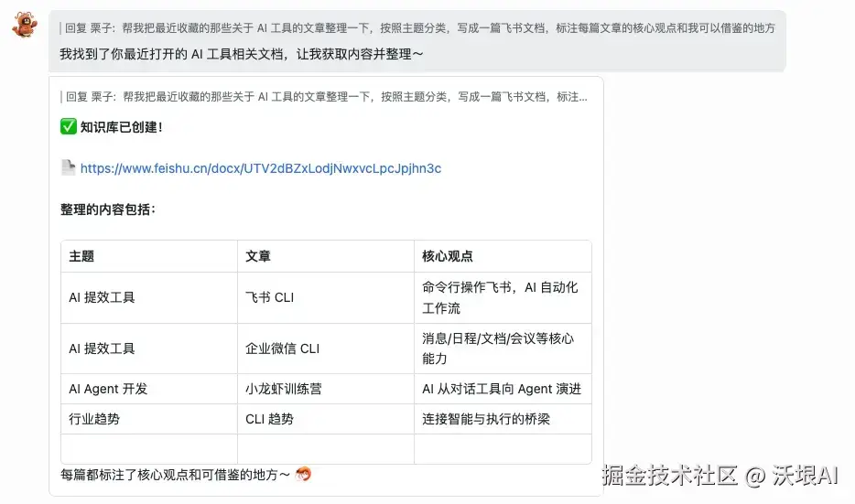Click the message '我找到了你最近打开的 AI 工具相关文档'

(x=242, y=54)
